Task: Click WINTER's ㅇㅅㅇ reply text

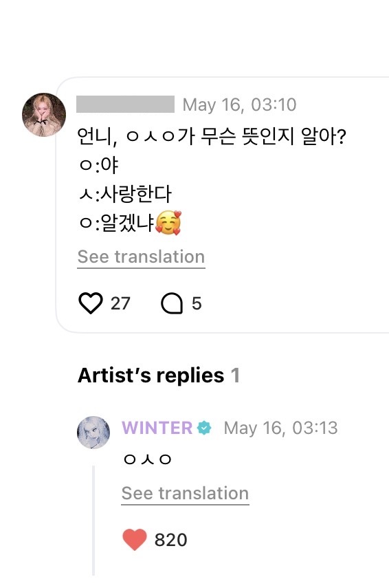Action: pos(147,459)
